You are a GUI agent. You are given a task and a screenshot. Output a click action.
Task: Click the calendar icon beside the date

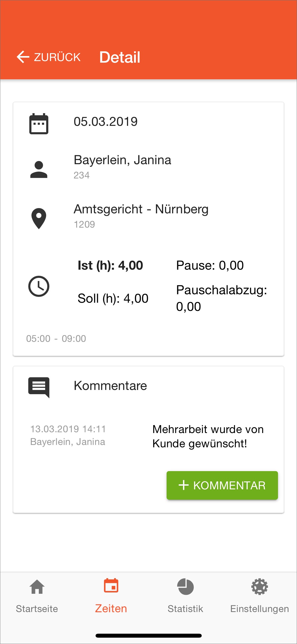(39, 124)
